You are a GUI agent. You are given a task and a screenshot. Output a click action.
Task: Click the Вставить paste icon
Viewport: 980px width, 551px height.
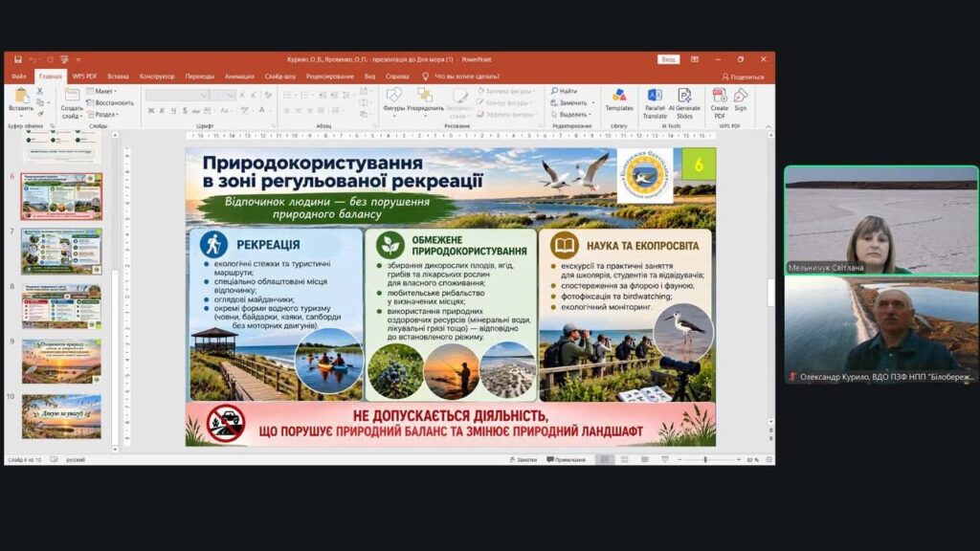point(21,96)
